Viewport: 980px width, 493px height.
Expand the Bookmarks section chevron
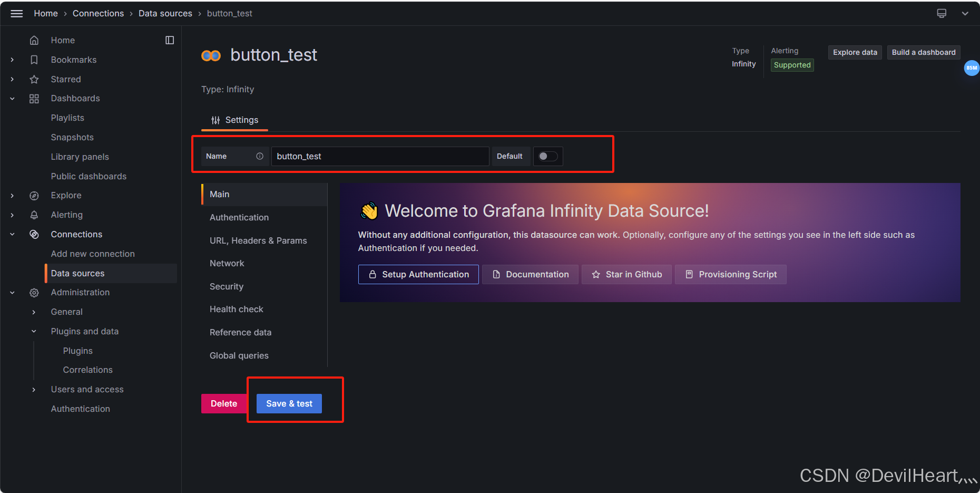click(x=12, y=60)
